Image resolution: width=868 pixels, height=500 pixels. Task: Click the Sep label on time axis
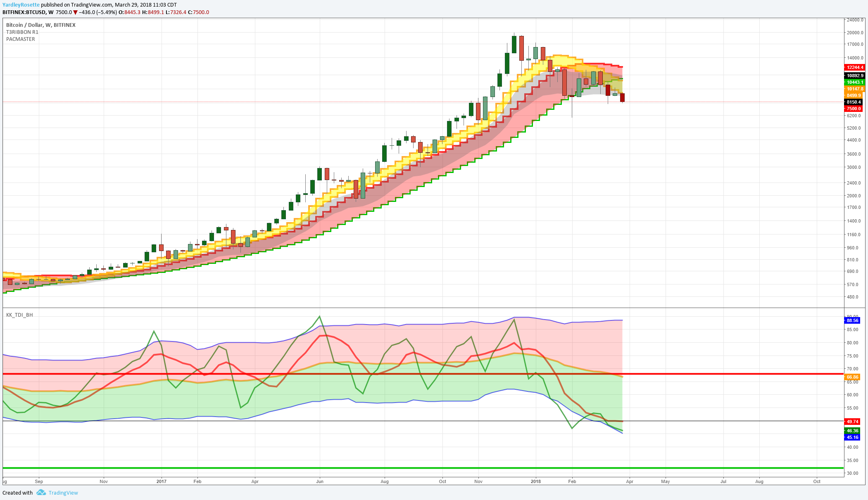click(39, 481)
